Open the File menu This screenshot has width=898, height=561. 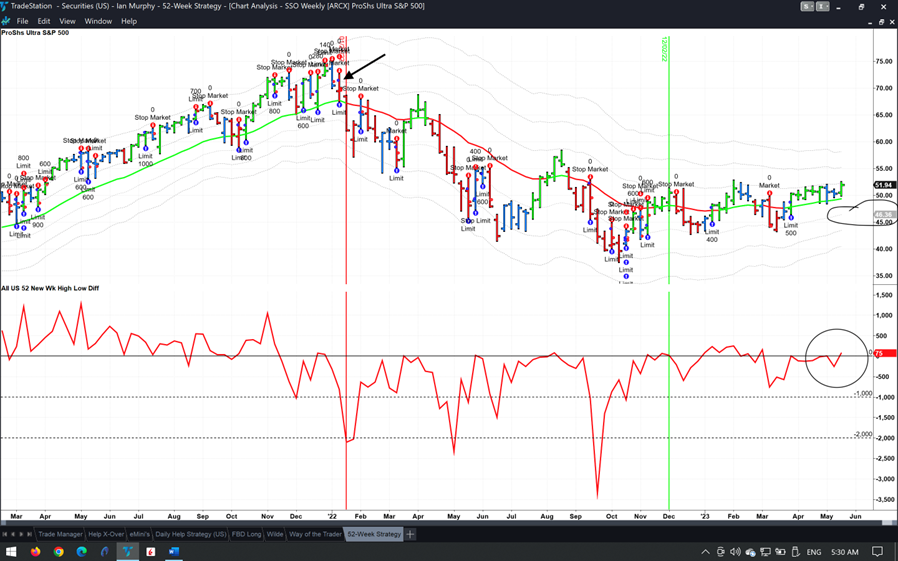click(x=22, y=21)
